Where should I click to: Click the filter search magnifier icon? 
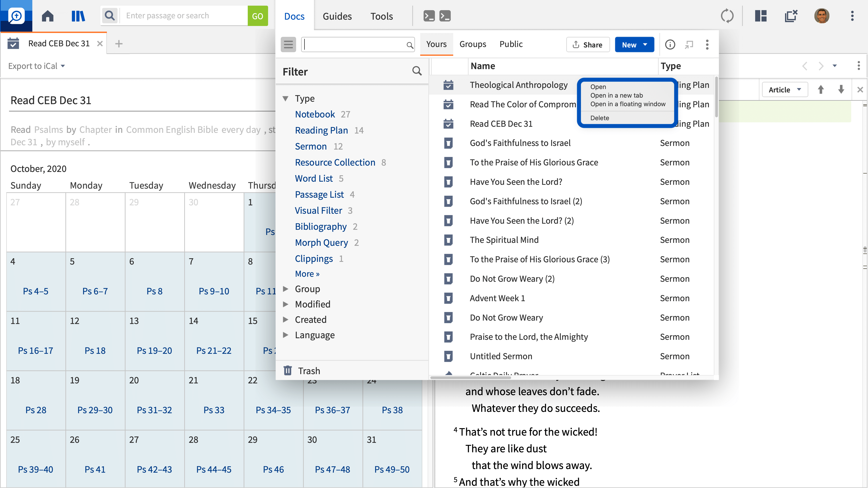point(417,71)
